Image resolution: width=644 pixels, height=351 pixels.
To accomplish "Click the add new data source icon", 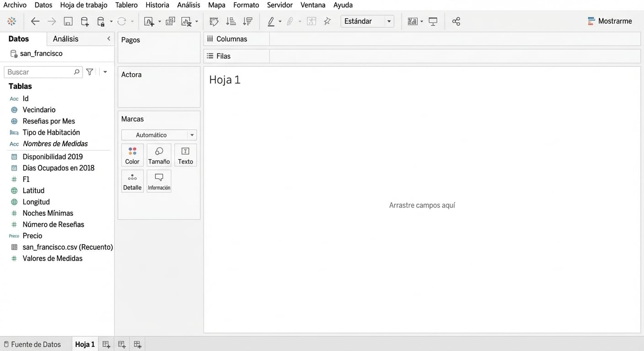I will point(85,21).
